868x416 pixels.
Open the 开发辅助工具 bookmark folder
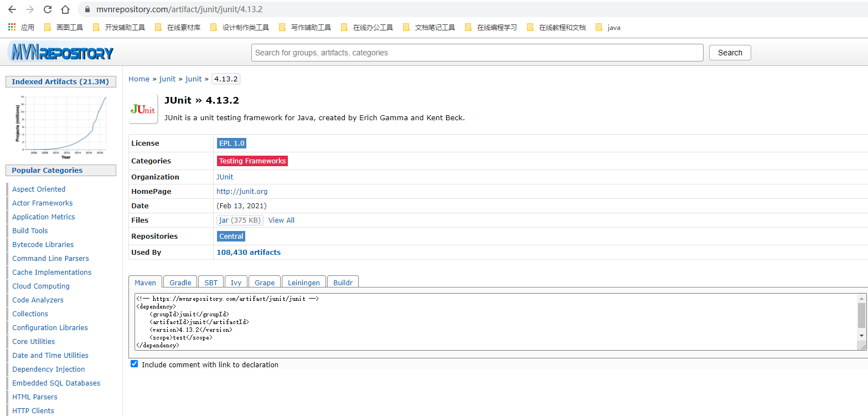(118, 27)
